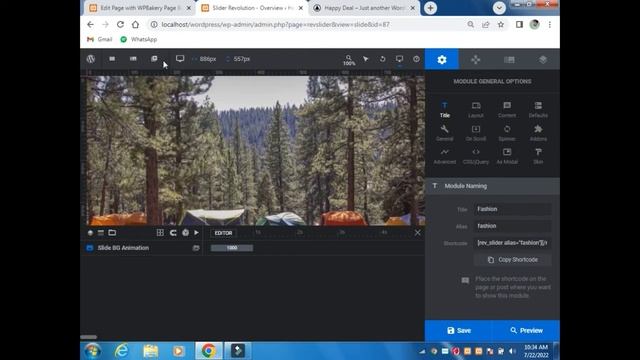The image size is (640, 360).
Task: Select the Title option in Module General Options
Action: point(444,110)
